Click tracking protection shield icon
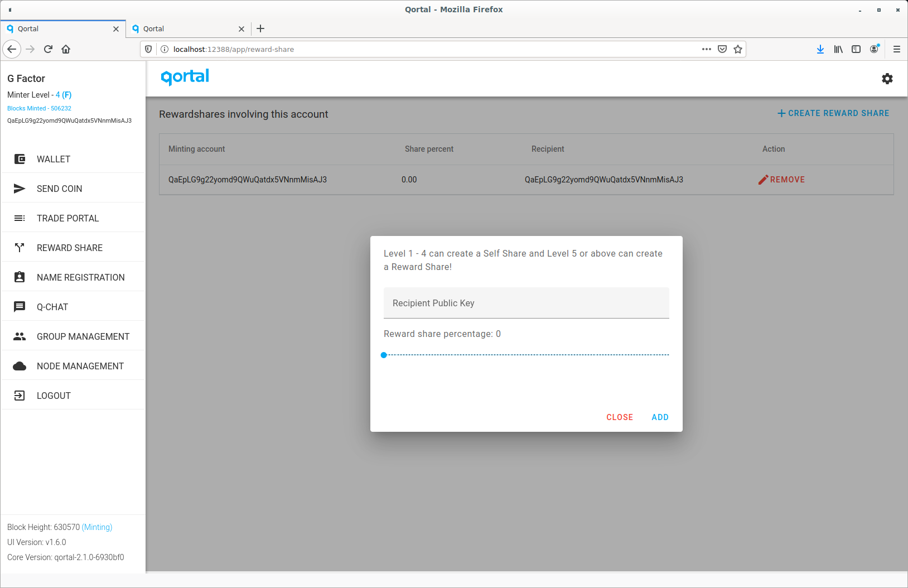Viewport: 908px width, 588px height. [x=148, y=49]
